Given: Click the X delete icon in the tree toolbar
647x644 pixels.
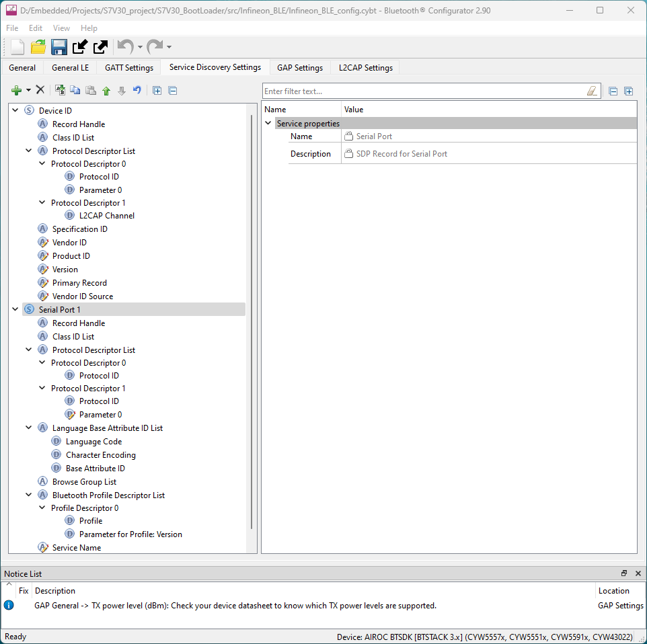Looking at the screenshot, I should [x=40, y=89].
